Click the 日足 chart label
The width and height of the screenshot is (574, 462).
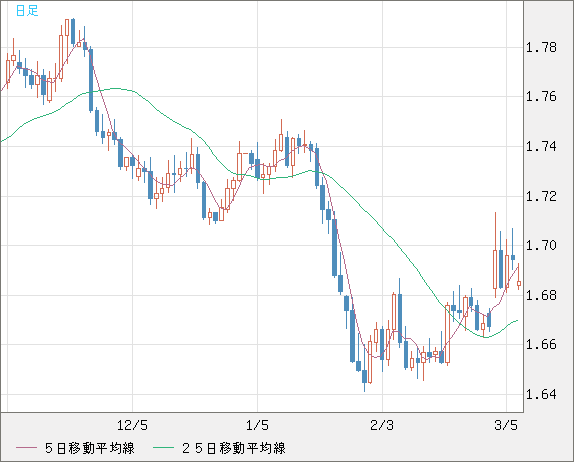(x=27, y=11)
